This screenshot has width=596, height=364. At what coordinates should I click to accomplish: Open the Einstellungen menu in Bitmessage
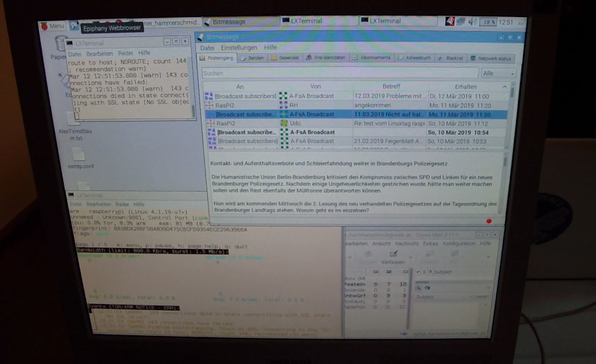click(x=239, y=48)
